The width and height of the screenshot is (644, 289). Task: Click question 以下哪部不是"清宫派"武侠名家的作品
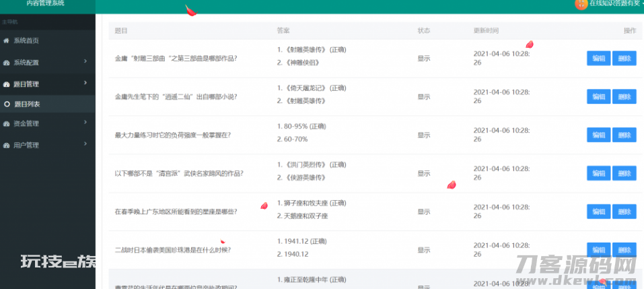click(x=180, y=173)
